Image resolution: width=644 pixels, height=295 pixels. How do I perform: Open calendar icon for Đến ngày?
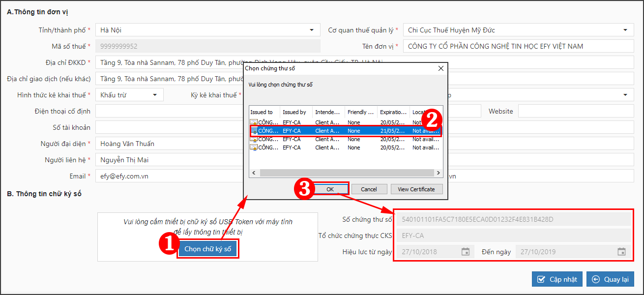coord(621,252)
